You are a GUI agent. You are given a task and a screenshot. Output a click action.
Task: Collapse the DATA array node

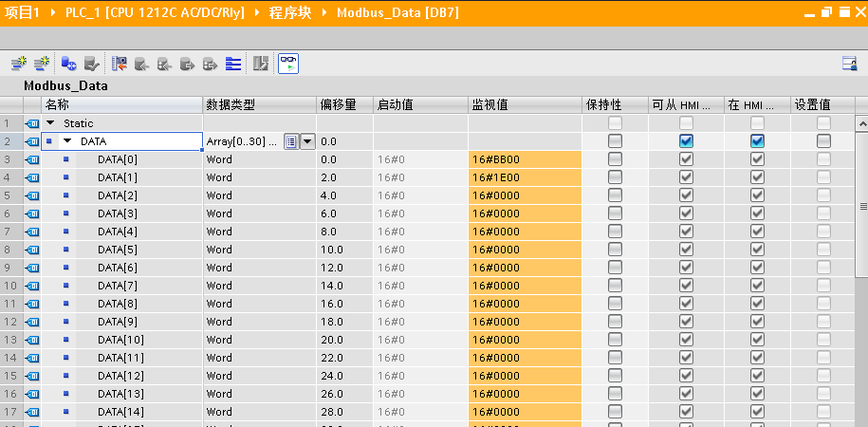pos(67,141)
